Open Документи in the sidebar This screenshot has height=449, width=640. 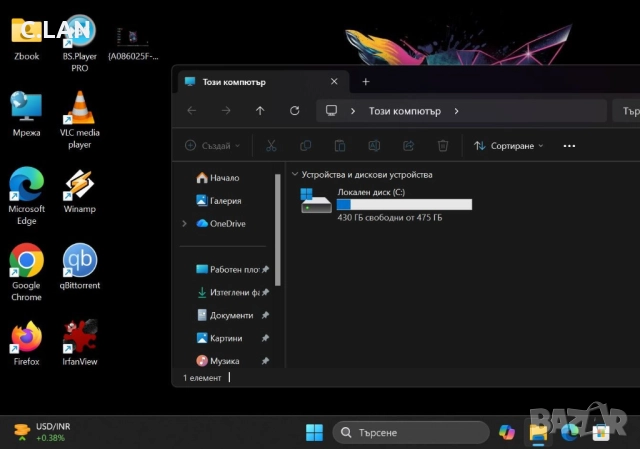click(231, 315)
